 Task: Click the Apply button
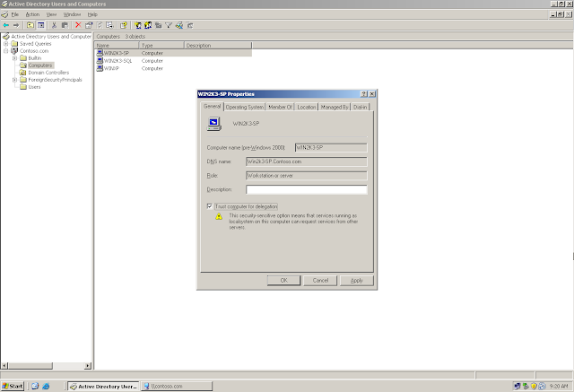point(357,281)
